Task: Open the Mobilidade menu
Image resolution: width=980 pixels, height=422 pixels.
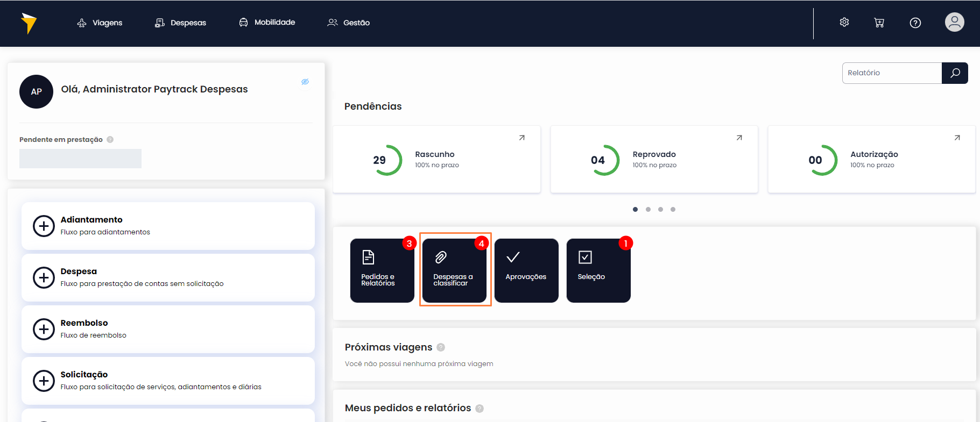Action: (267, 22)
